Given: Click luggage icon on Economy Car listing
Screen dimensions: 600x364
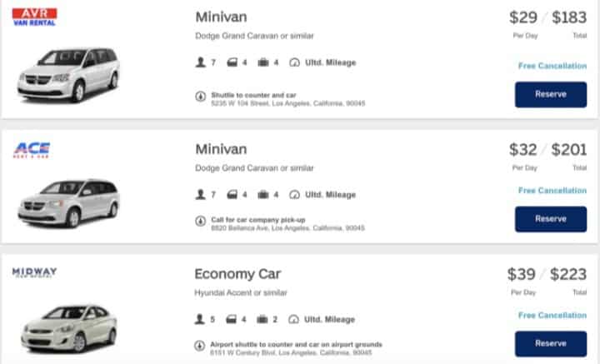Looking at the screenshot, I should [x=262, y=319].
